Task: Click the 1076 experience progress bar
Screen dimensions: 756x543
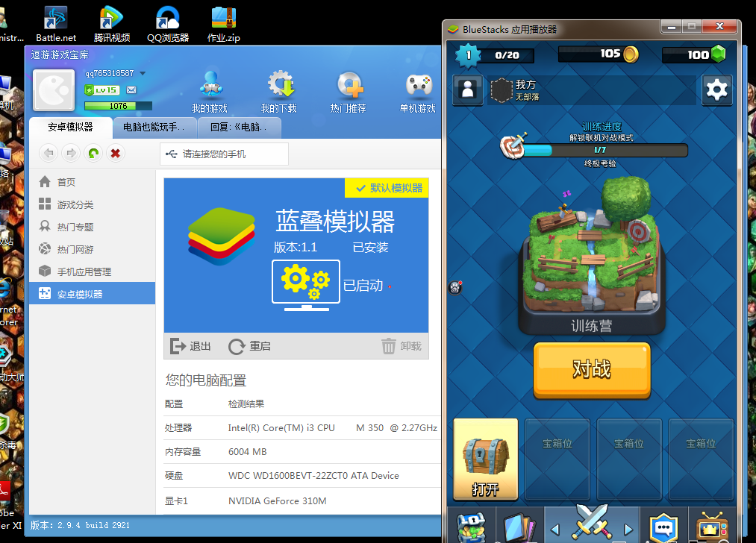Action: [118, 106]
